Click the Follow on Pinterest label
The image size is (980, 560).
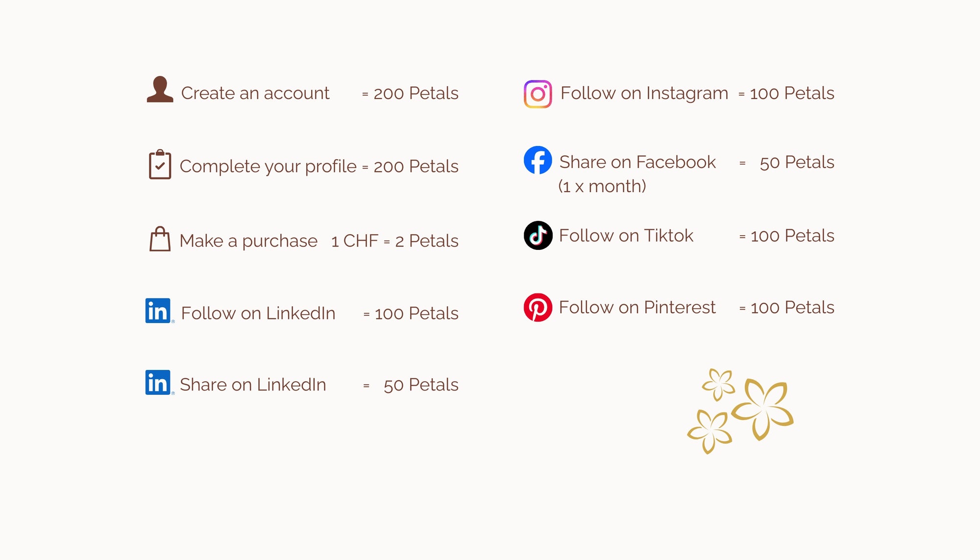[x=637, y=307]
